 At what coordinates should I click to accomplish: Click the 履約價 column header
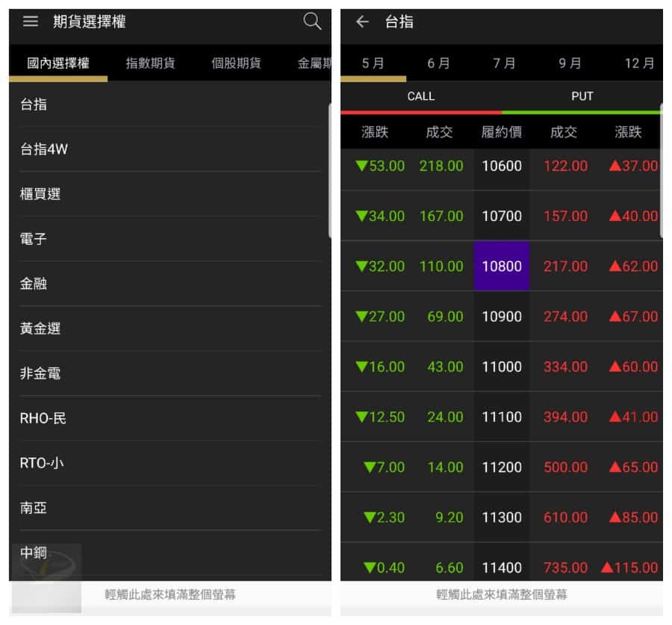click(x=502, y=133)
